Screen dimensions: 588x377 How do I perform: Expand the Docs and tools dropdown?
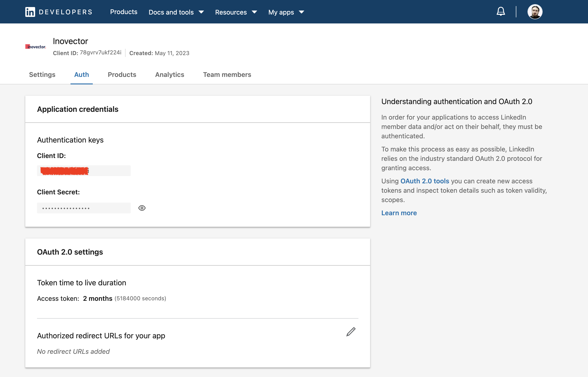click(176, 12)
